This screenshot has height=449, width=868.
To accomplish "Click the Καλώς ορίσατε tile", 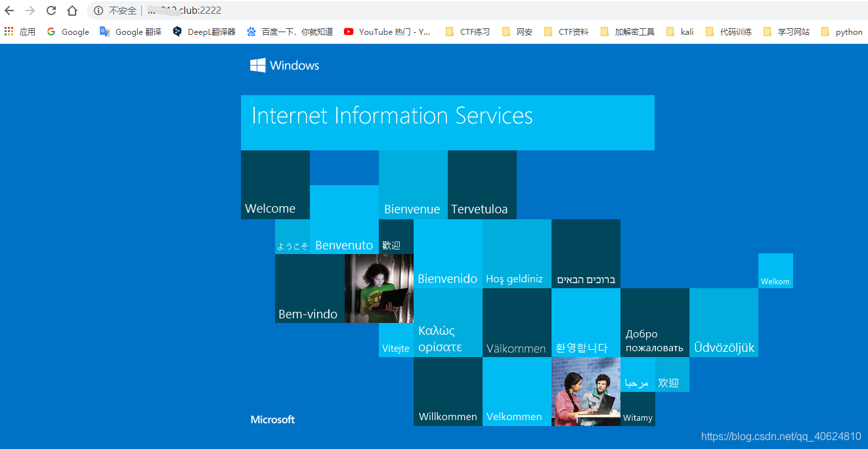I will click(x=448, y=322).
